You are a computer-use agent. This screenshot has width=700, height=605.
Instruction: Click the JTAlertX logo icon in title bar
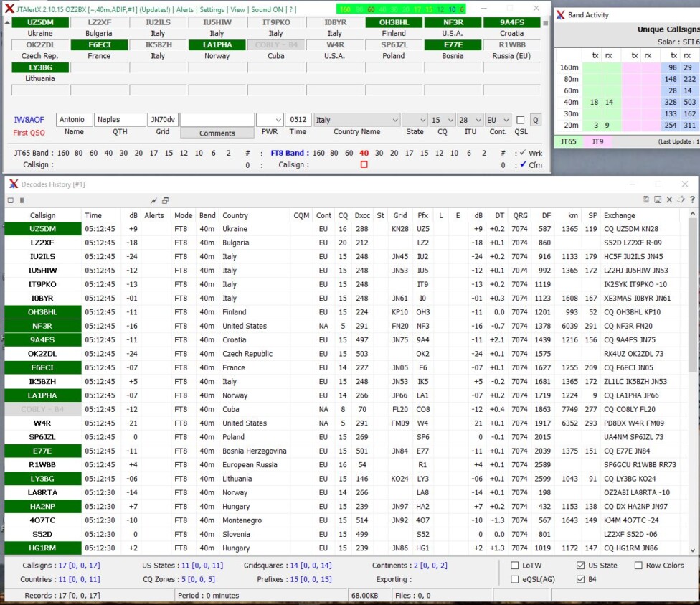click(9, 9)
